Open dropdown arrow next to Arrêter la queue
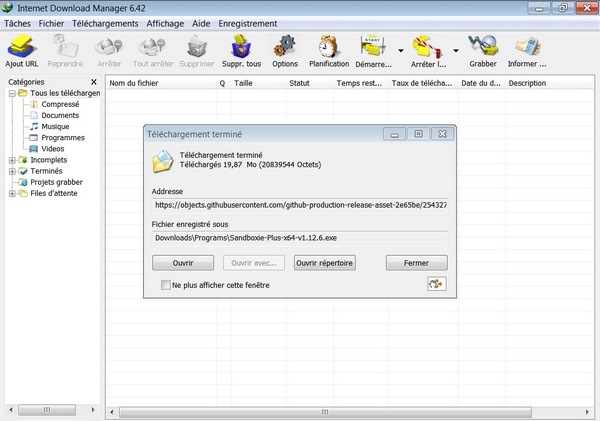Screen dimensions: 600x421 coord(456,51)
